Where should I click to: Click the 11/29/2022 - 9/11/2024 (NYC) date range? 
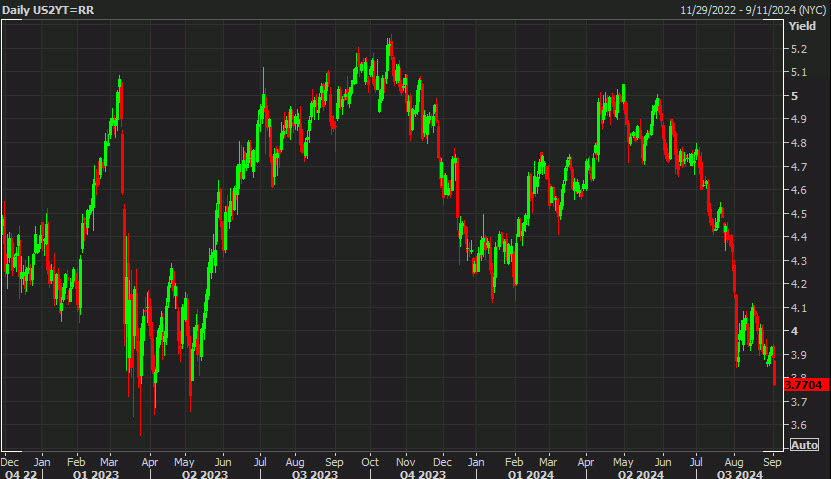(753, 10)
